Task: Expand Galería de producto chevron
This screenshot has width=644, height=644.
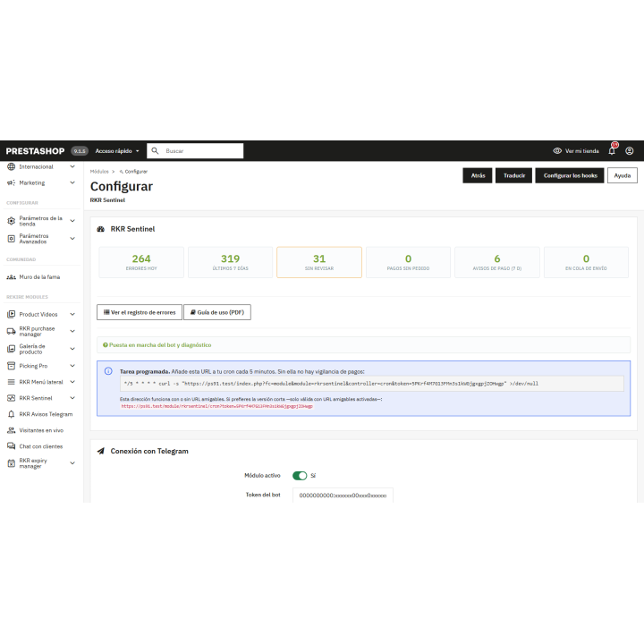Action: (72, 349)
